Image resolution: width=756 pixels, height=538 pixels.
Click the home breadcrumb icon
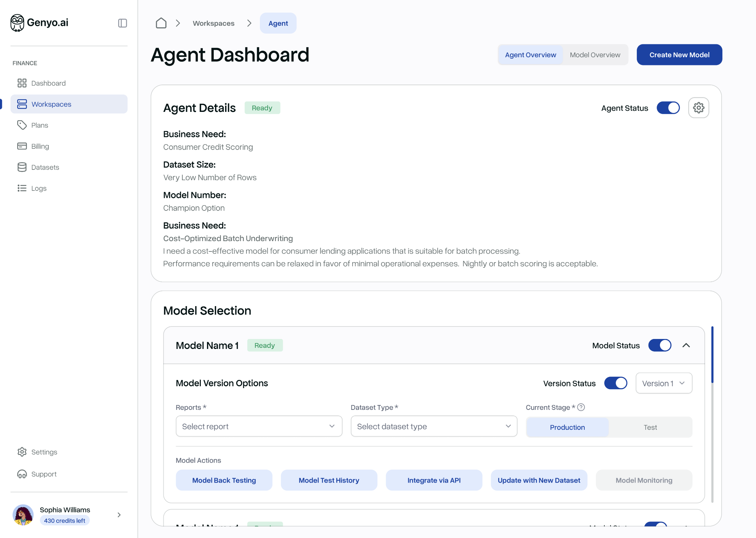pos(161,23)
